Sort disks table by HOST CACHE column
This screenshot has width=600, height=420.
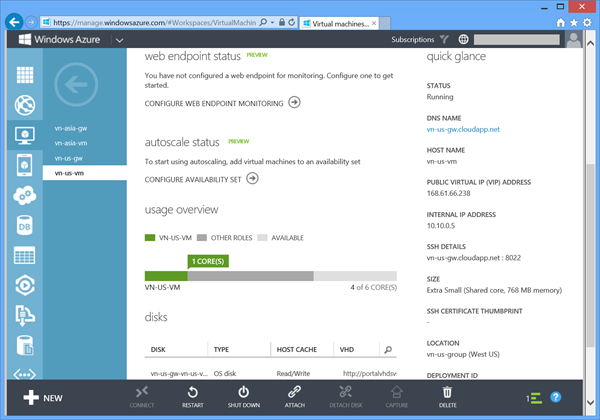point(297,350)
